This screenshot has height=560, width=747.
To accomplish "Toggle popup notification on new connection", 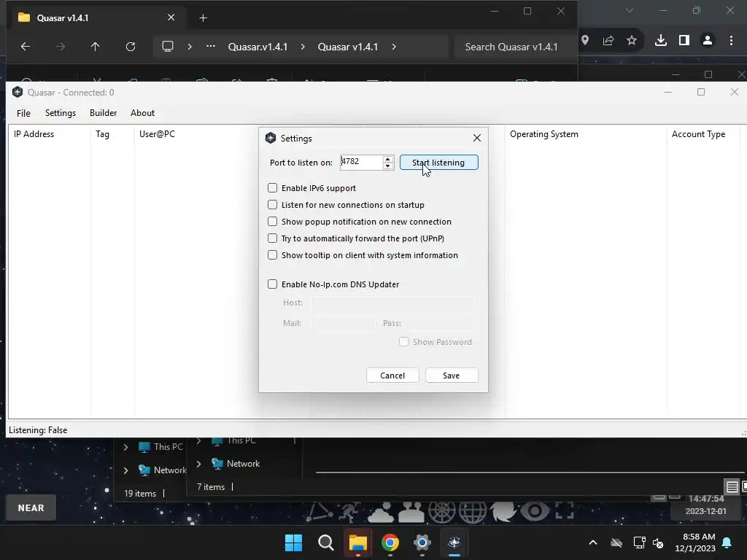I will pos(273,222).
